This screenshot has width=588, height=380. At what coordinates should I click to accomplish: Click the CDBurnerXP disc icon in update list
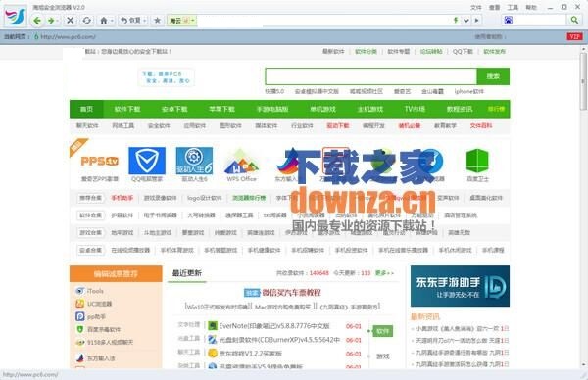pos(213,340)
